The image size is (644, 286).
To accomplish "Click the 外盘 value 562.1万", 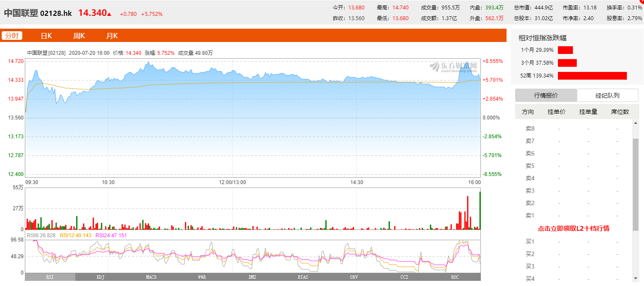I will click(x=495, y=18).
